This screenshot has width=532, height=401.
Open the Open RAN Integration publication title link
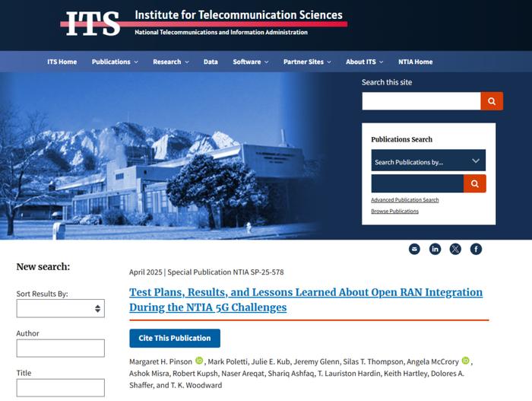[306, 300]
